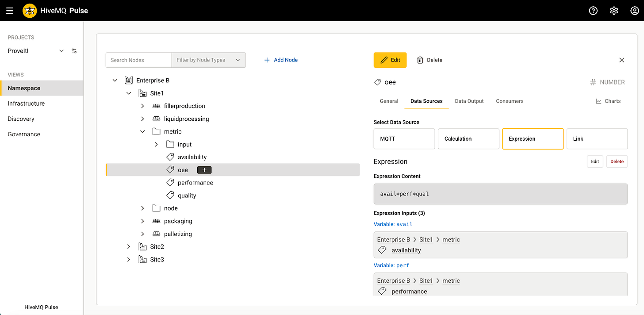Screen dimensions: 644x315
Task: Select Calculation as data source
Action: tap(468, 139)
